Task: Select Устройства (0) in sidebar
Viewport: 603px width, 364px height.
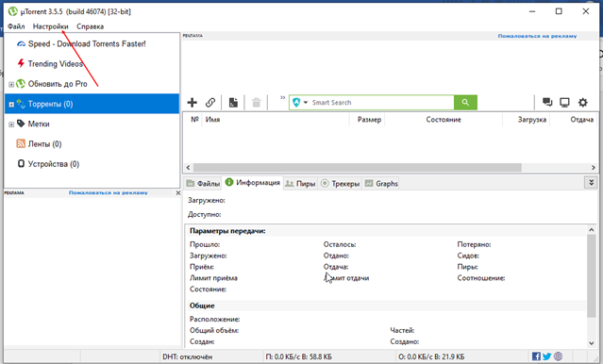Action: point(54,164)
